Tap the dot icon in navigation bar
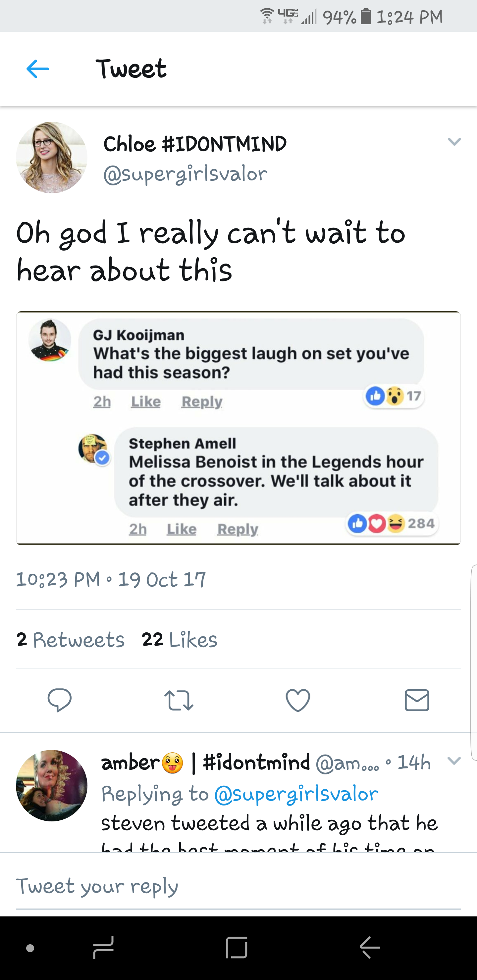Screen dimensions: 477x980 30,948
